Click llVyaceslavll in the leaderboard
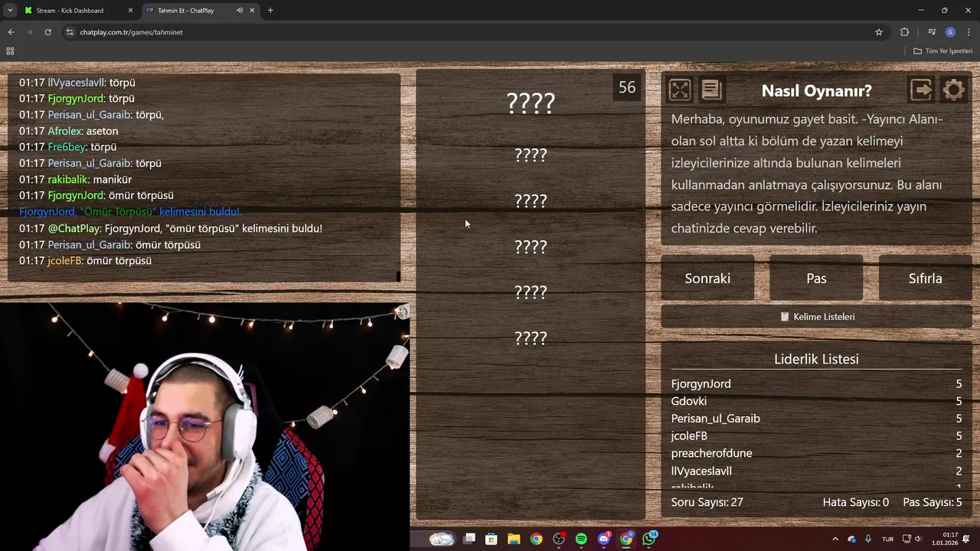Screen dimensions: 980x551 [701, 471]
